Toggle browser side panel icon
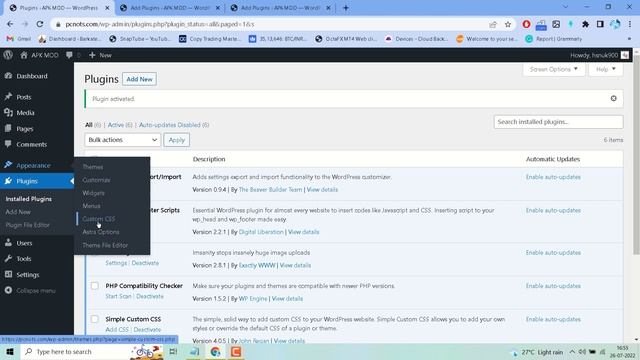The image size is (640, 360). coord(600,24)
